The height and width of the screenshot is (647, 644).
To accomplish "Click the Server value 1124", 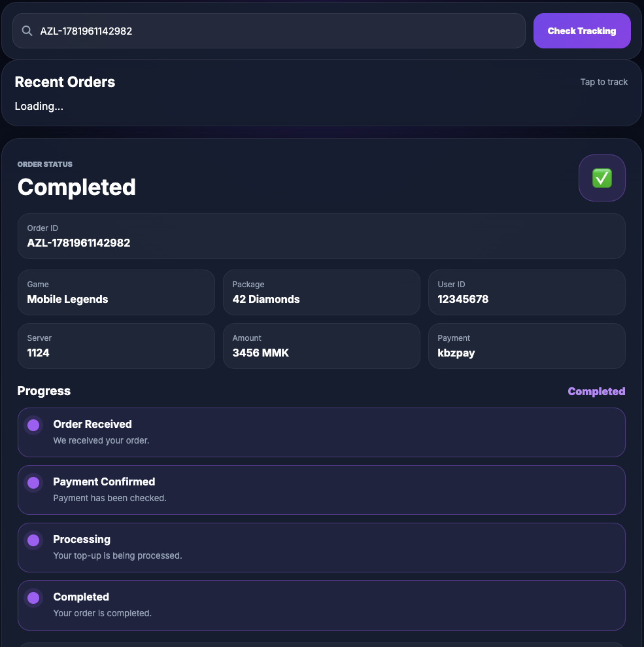I will click(38, 353).
